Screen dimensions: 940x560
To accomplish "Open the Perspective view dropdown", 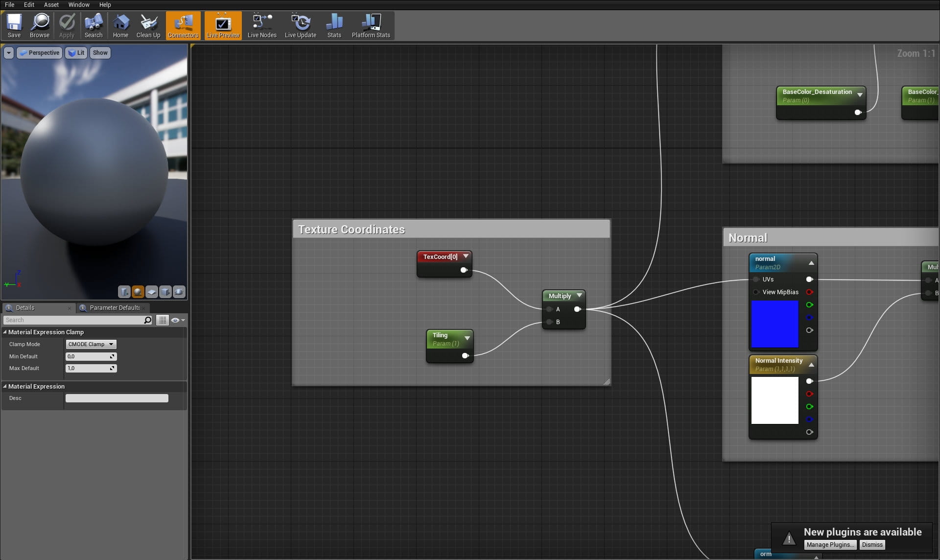I will (40, 53).
